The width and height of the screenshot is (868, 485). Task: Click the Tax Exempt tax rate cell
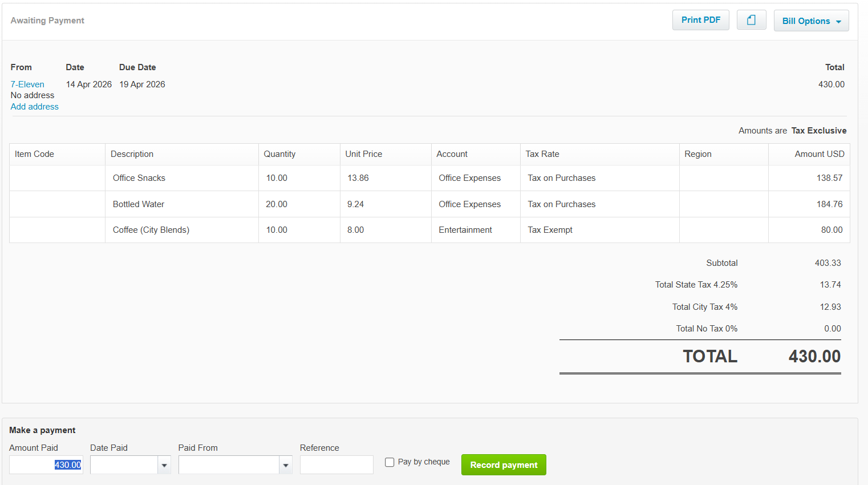(600, 230)
